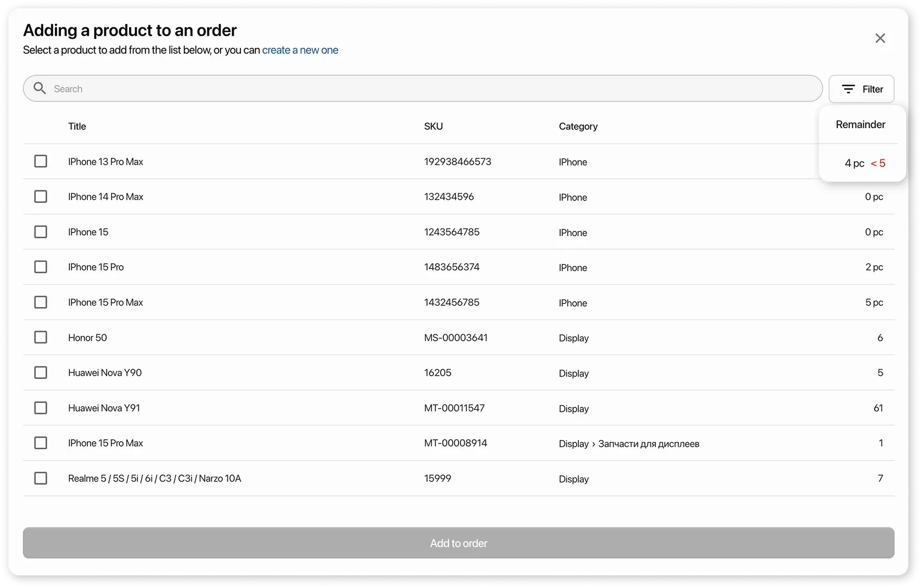Select the Realme 5 / Narzo 10A row
The height and width of the screenshot is (588, 921).
pos(41,478)
